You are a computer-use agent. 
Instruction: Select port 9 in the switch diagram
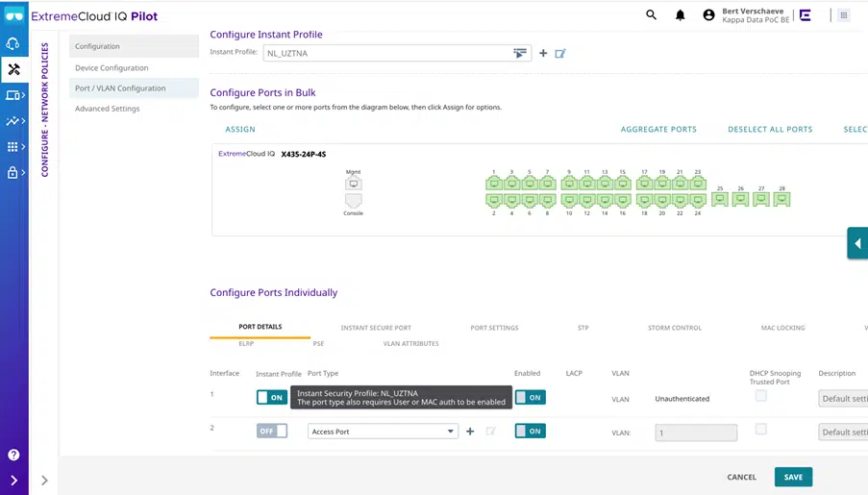point(569,183)
